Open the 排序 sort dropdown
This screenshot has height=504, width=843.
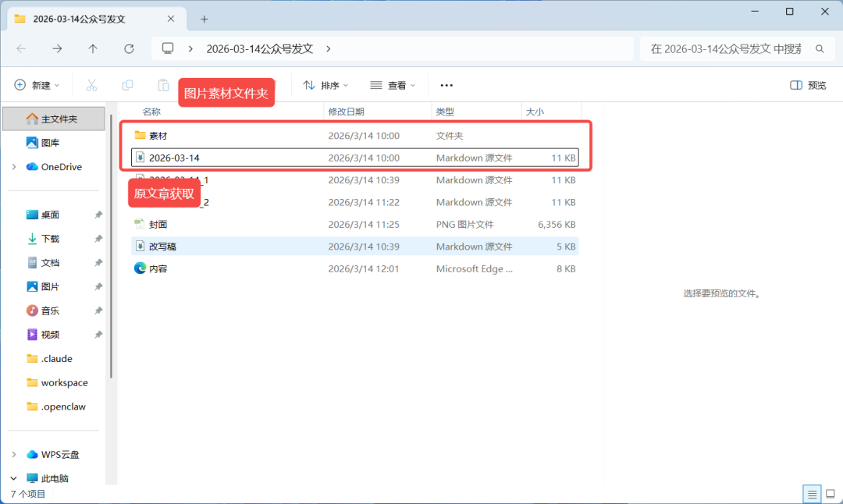(x=325, y=85)
